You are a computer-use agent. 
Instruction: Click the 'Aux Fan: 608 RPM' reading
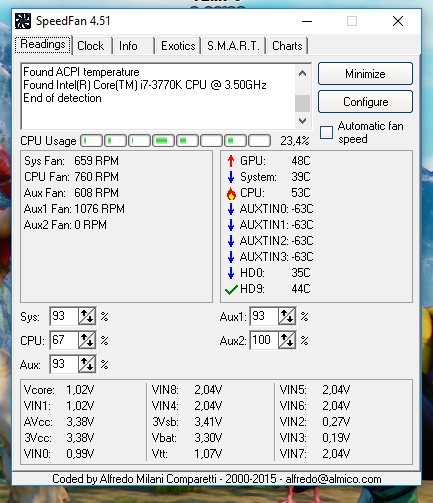point(71,193)
